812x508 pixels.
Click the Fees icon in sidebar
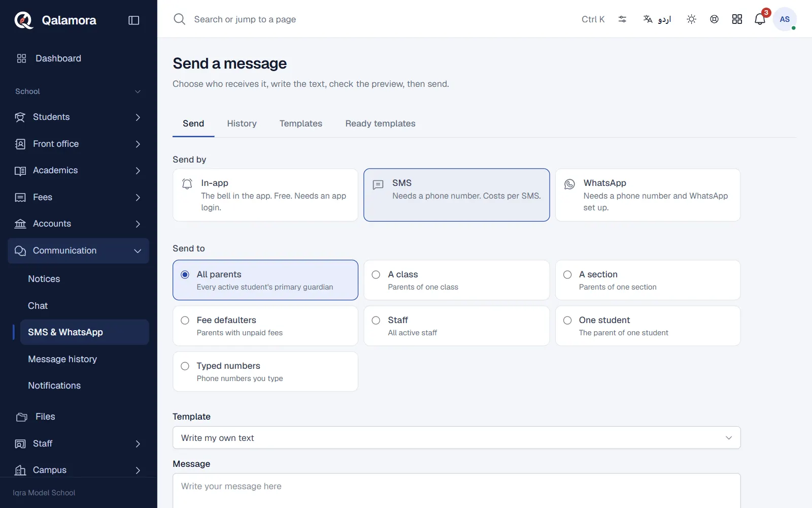[x=20, y=198]
